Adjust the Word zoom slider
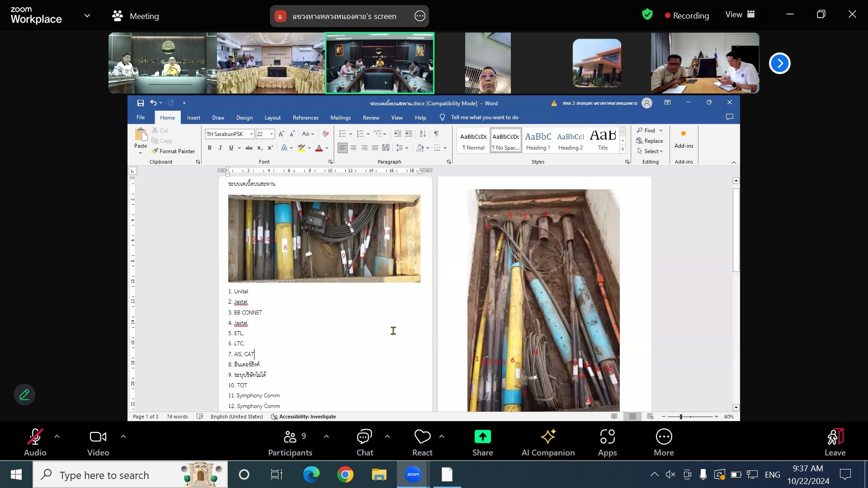The width and height of the screenshot is (868, 488). pyautogui.click(x=681, y=417)
